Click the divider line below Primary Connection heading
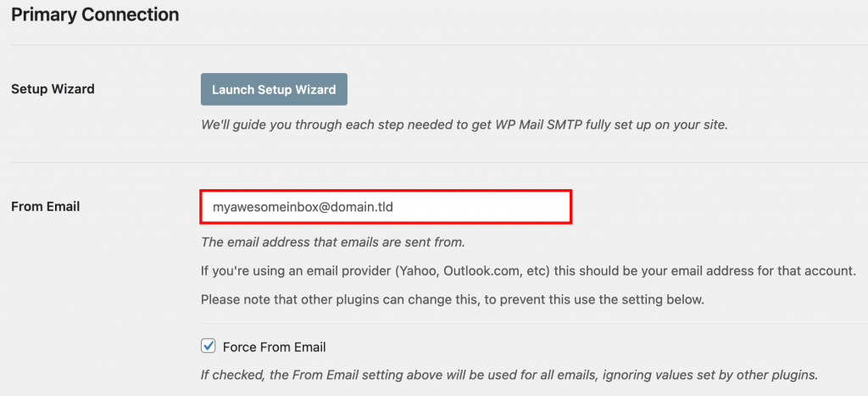Viewport: 868px width, 396px height. pos(434,45)
